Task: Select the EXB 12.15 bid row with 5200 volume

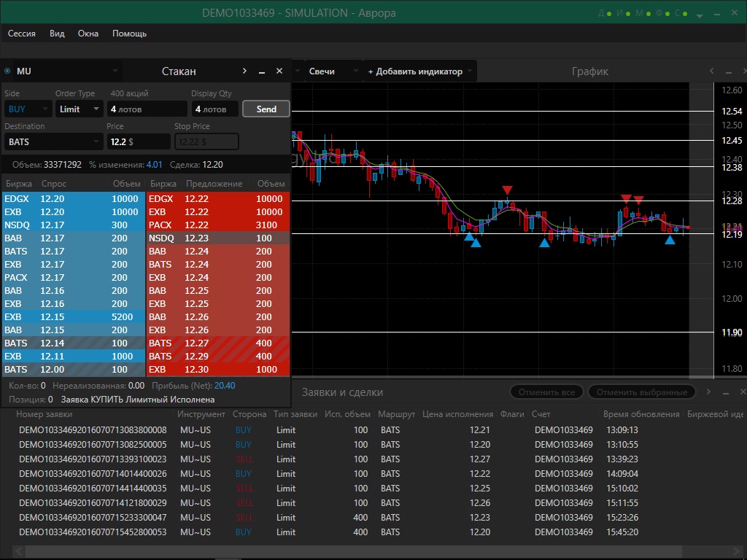Action: [74, 317]
